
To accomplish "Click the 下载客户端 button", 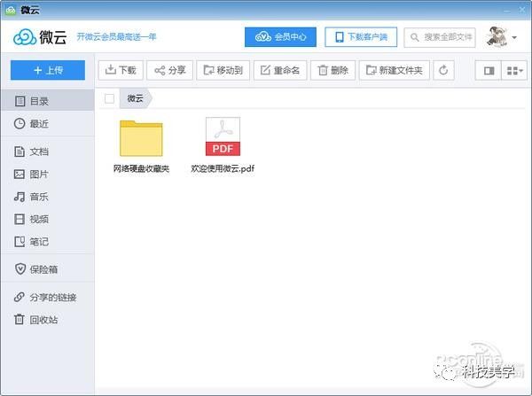I will (361, 37).
